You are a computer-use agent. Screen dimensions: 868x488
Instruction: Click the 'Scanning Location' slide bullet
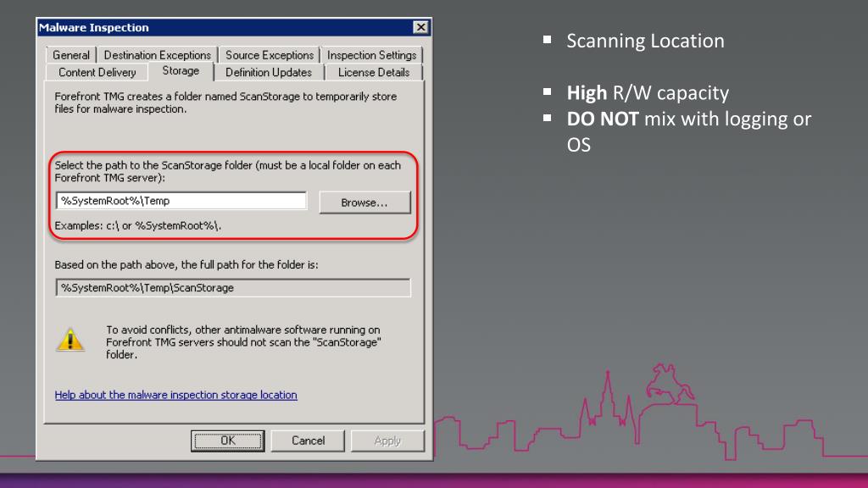[x=645, y=41]
